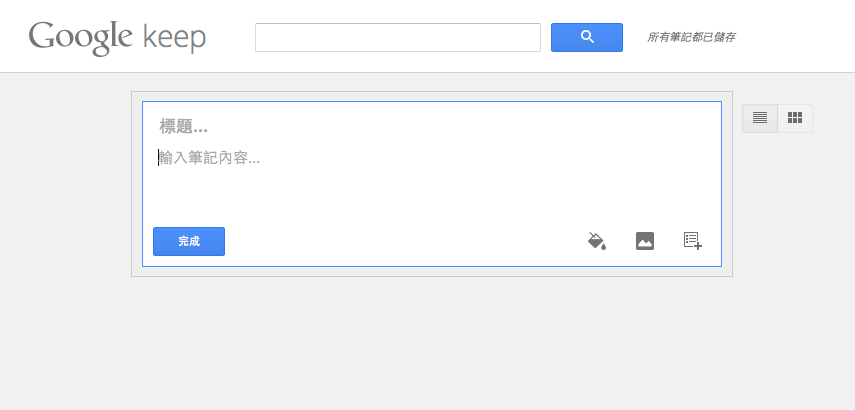Viewport: 855px width, 410px height.
Task: Click 完成 to finish the note
Action: coord(189,242)
